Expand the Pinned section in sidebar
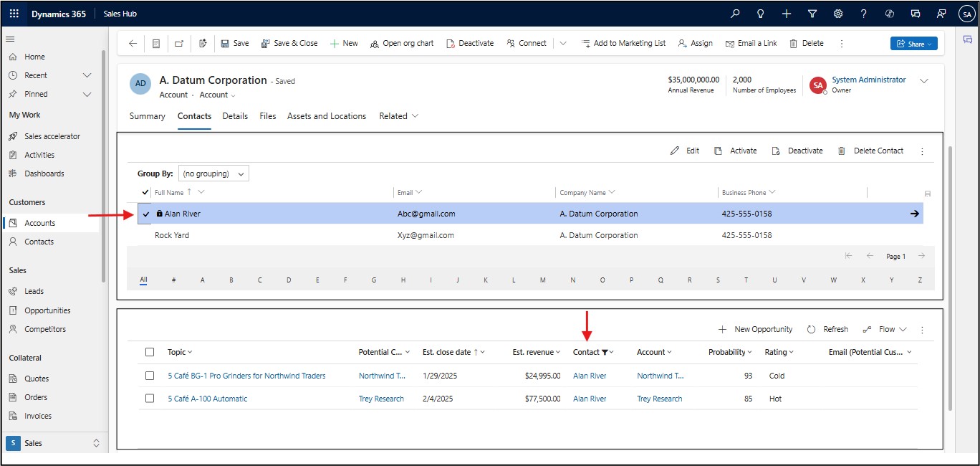This screenshot has height=466, width=980. (x=87, y=94)
